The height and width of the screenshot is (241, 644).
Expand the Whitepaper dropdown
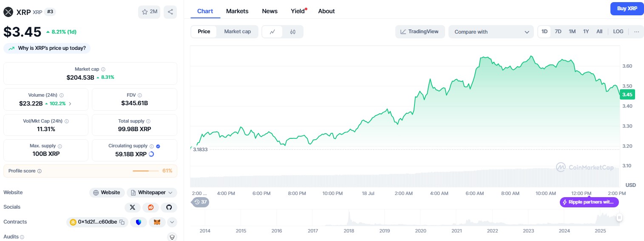point(152,192)
